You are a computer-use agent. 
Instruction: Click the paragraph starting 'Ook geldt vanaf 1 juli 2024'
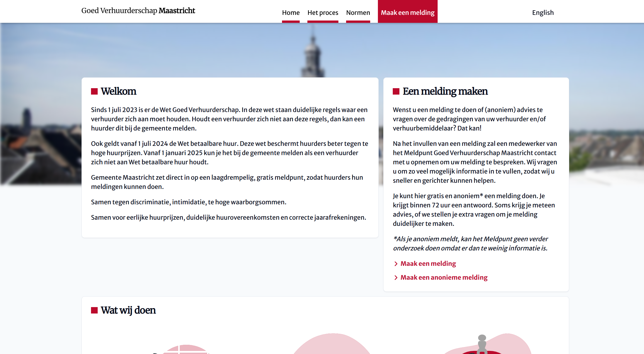pos(230,153)
